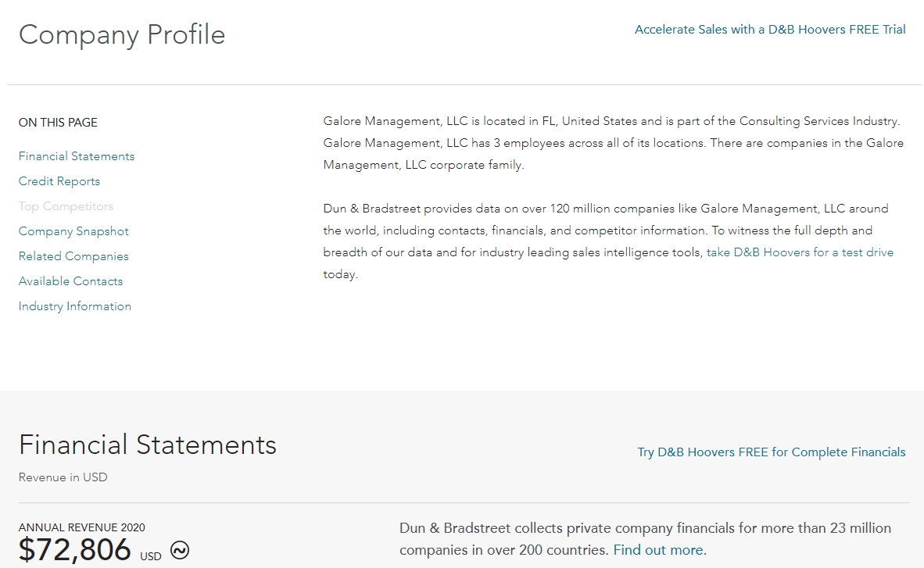The height and width of the screenshot is (568, 924).
Task: Click the $72,806 annual revenue figure
Action: 75,550
